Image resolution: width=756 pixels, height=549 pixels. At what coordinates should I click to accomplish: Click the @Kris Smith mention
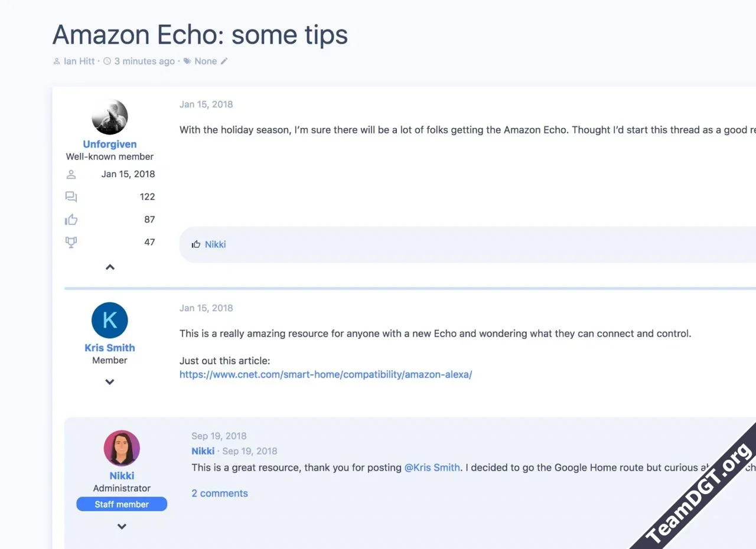[x=432, y=468]
